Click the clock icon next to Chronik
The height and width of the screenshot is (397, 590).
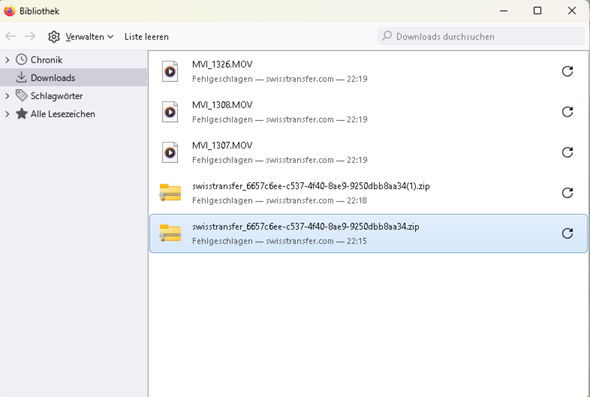pos(21,59)
